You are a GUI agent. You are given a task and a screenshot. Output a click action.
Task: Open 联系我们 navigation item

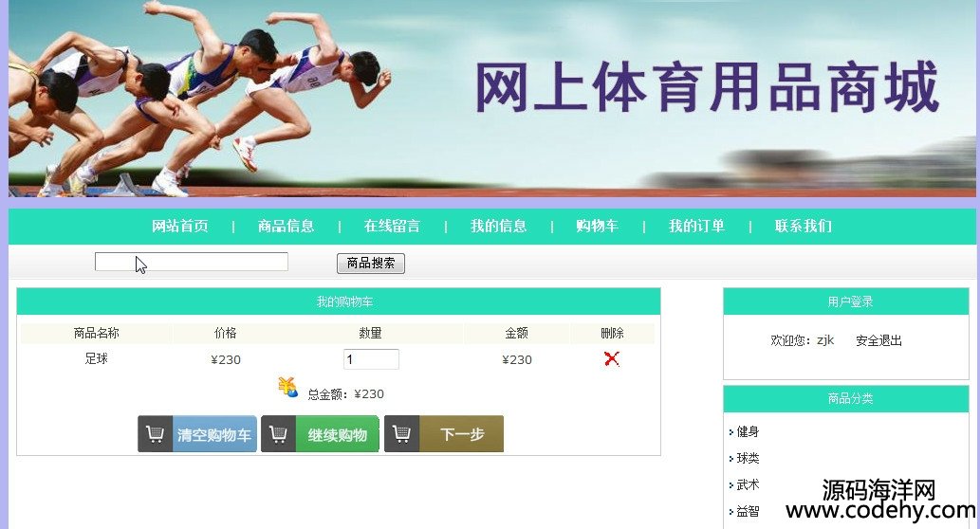pyautogui.click(x=804, y=226)
